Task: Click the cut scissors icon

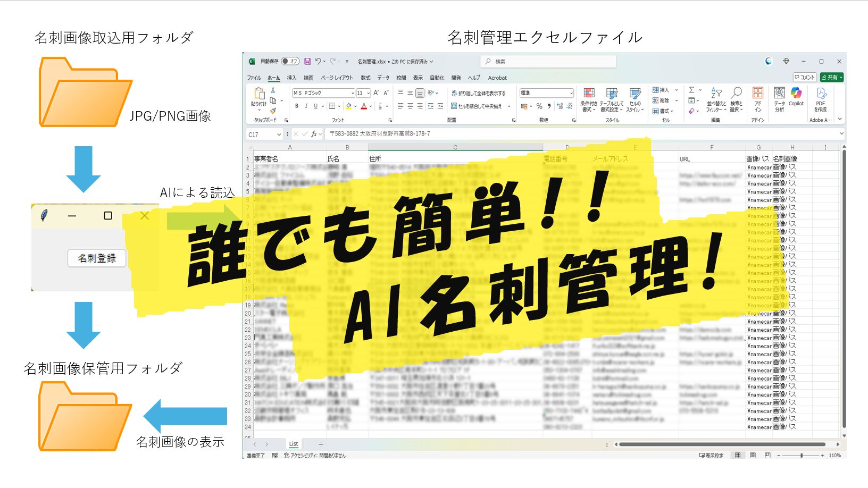Action: pyautogui.click(x=273, y=90)
